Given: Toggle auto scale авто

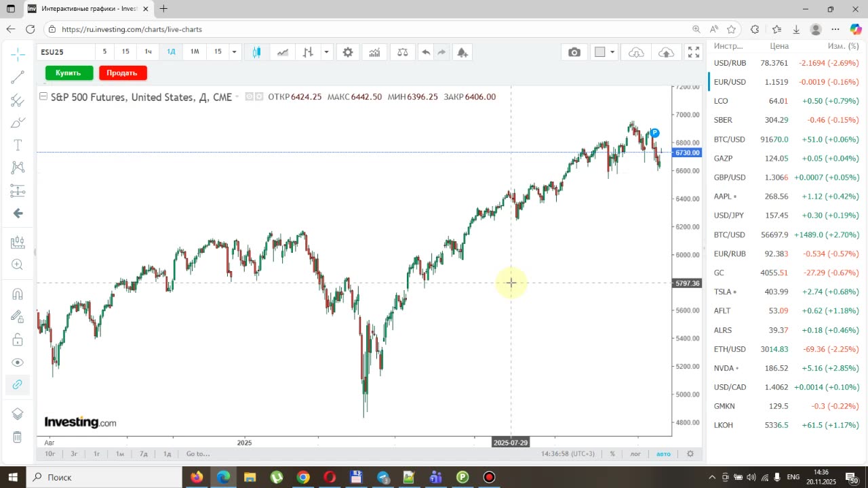Looking at the screenshot, I should (x=663, y=453).
